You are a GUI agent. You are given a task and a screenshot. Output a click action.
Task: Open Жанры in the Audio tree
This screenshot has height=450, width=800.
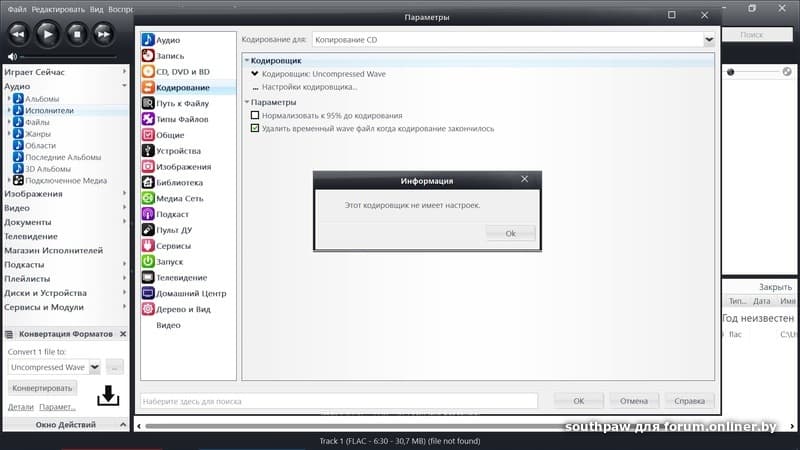(x=38, y=134)
